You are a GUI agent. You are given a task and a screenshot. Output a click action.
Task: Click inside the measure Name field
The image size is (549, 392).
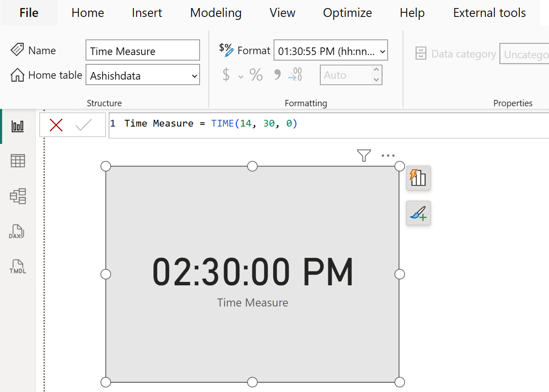(x=142, y=50)
